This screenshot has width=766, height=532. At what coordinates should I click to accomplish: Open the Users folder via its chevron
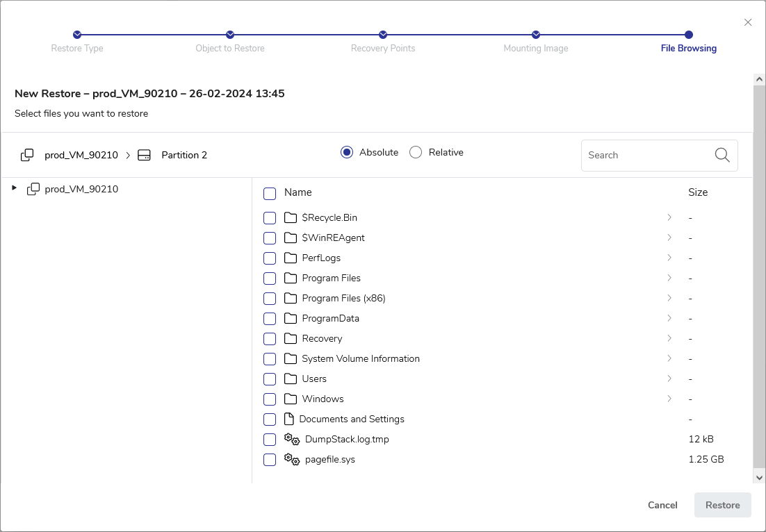669,379
